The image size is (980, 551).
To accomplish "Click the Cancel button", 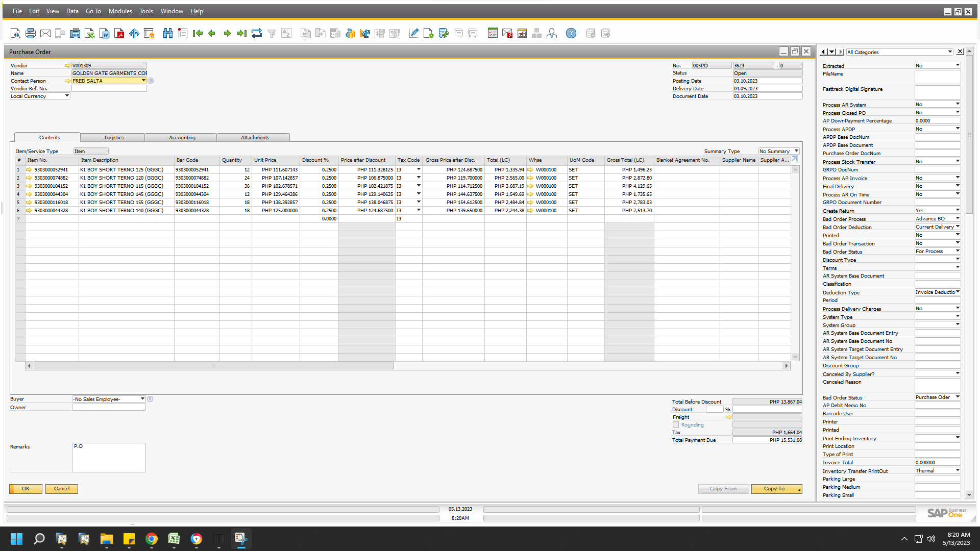I will (62, 489).
